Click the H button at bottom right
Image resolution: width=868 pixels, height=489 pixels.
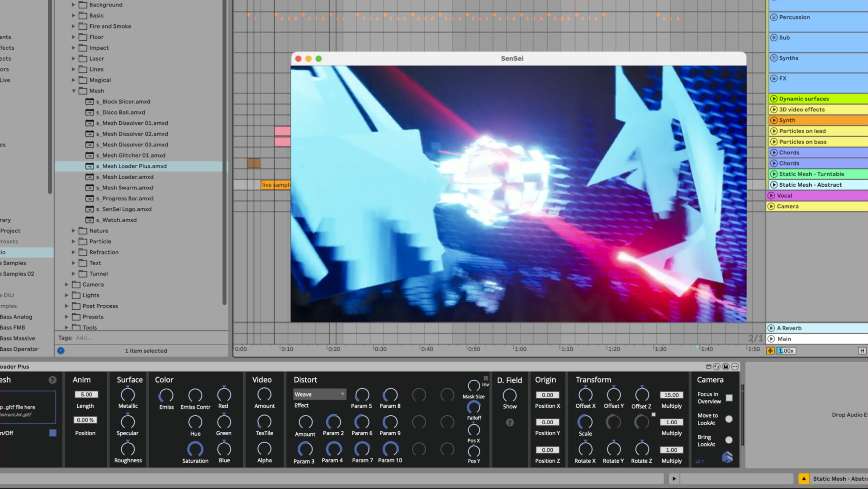coord(862,351)
